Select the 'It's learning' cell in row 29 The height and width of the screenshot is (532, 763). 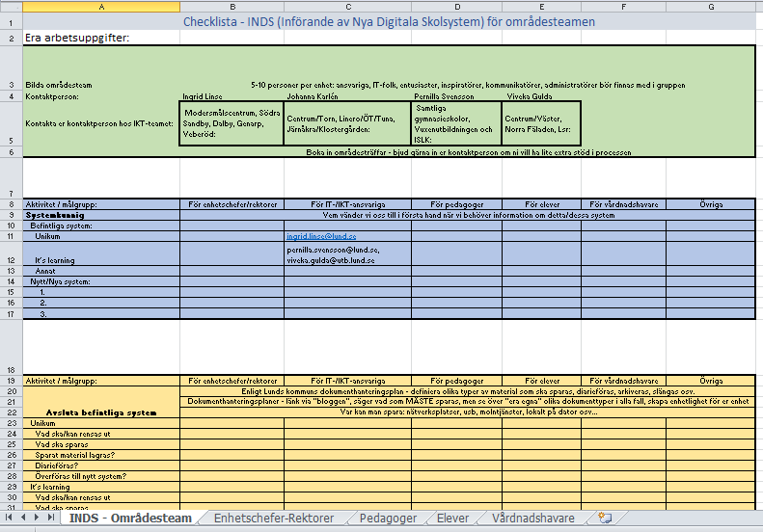click(x=101, y=487)
